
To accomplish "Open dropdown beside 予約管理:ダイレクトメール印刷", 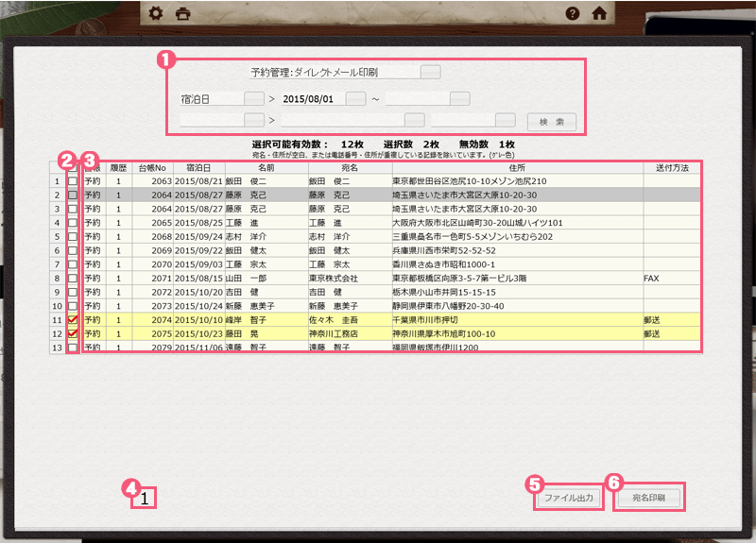I will [430, 72].
